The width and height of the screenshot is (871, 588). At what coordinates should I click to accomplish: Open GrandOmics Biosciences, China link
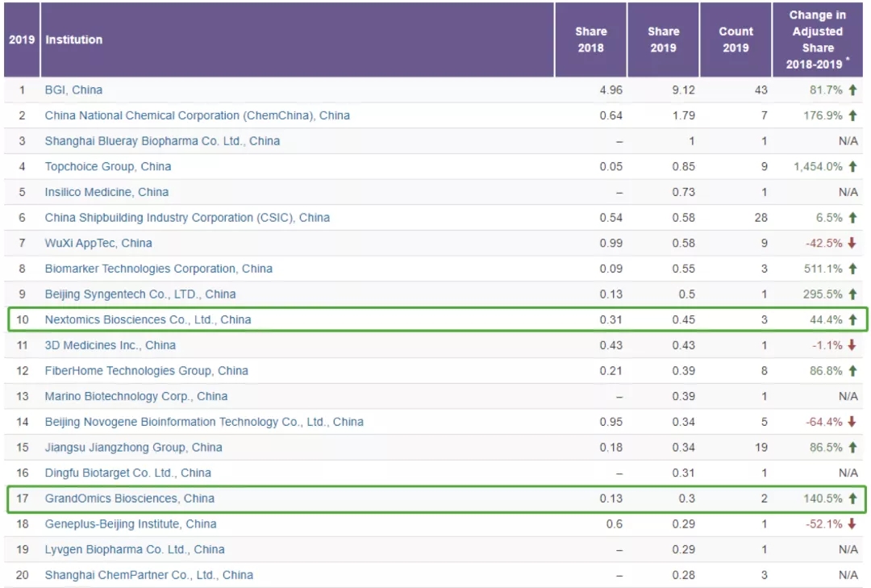129,499
